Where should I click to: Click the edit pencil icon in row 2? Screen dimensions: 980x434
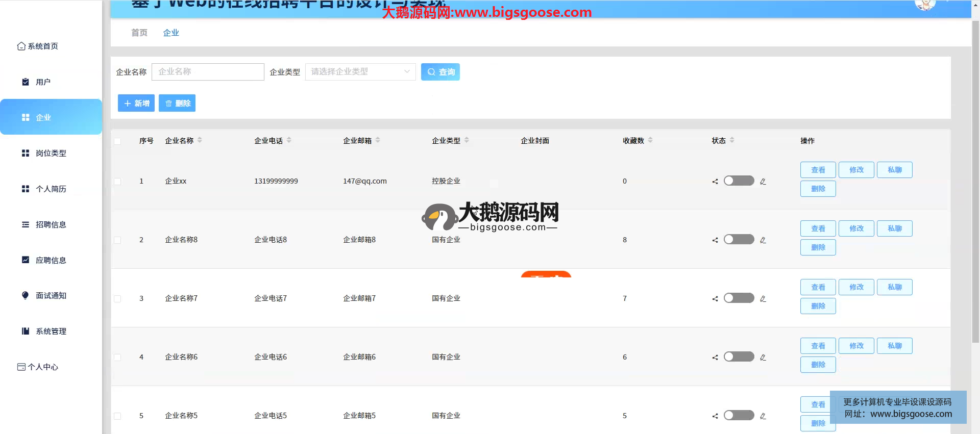[x=763, y=240]
